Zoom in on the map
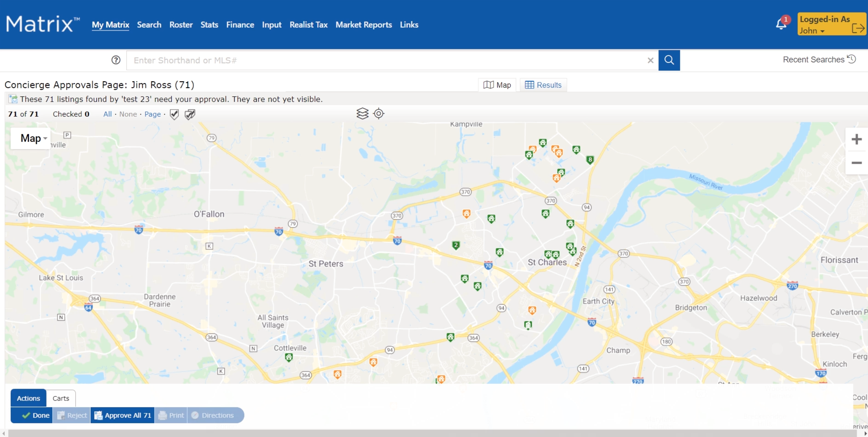Screen dimensions: 868x437 [856, 139]
